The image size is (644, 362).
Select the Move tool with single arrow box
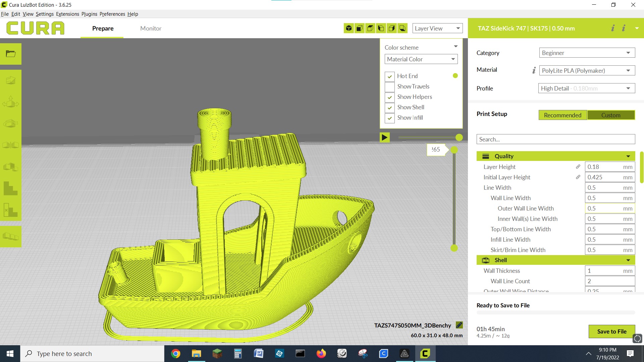click(11, 80)
